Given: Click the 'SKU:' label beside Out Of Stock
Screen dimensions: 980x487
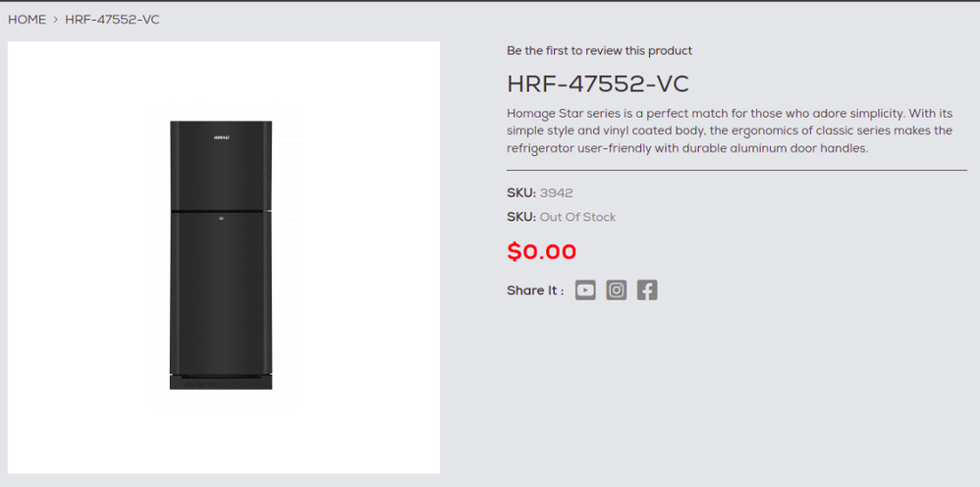Looking at the screenshot, I should point(521,217).
